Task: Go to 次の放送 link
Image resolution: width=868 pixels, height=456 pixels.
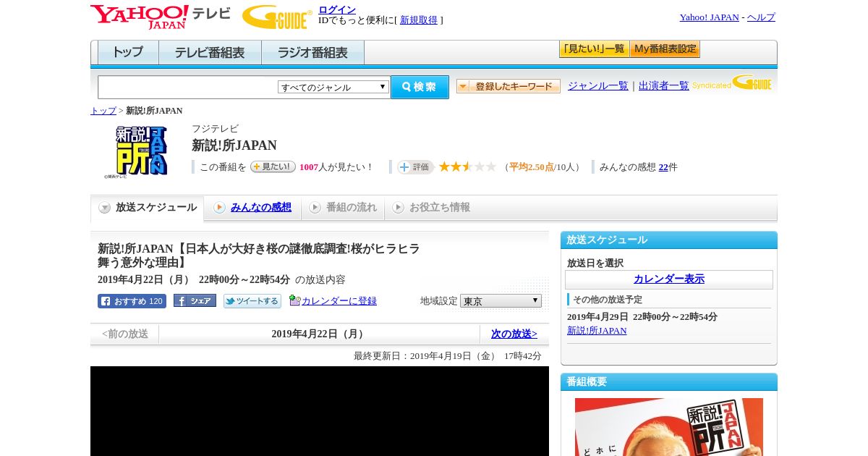Action: (514, 334)
